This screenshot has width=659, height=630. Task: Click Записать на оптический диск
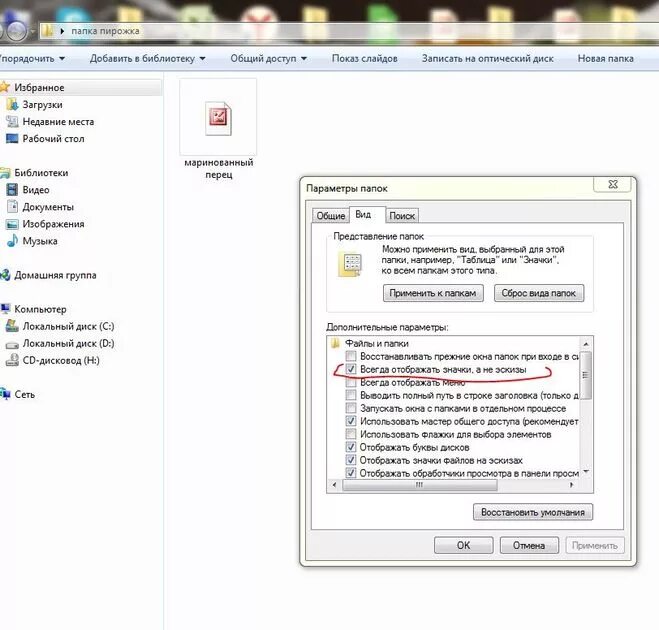(488, 58)
